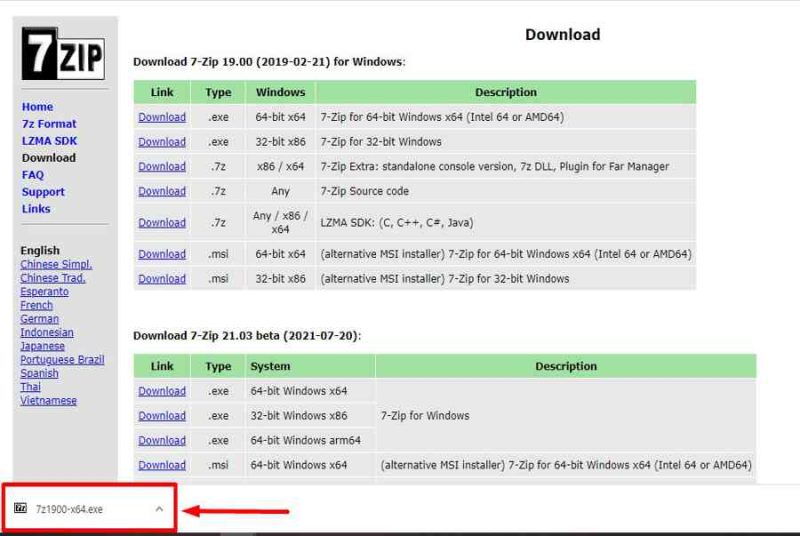Click '7-Zip Source code' description cell
Image resolution: width=800 pixels, height=536 pixels.
[x=506, y=191]
